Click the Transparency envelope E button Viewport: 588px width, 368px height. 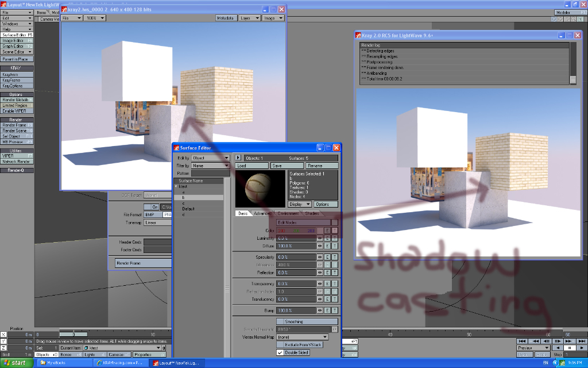[327, 284]
